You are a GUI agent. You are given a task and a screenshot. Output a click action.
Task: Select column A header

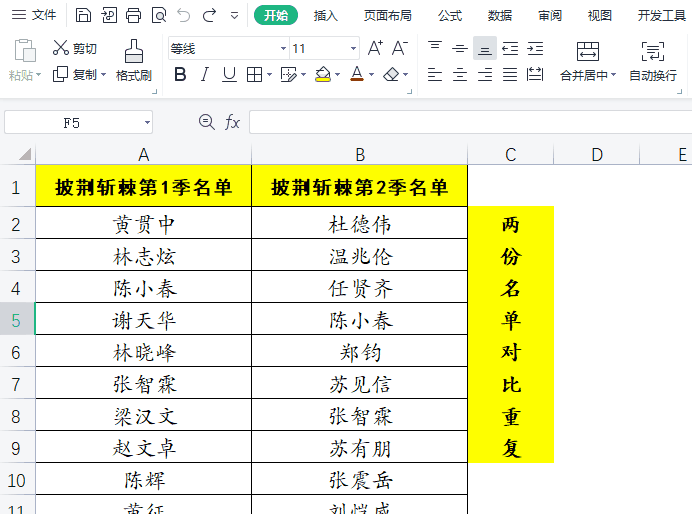pos(143,154)
